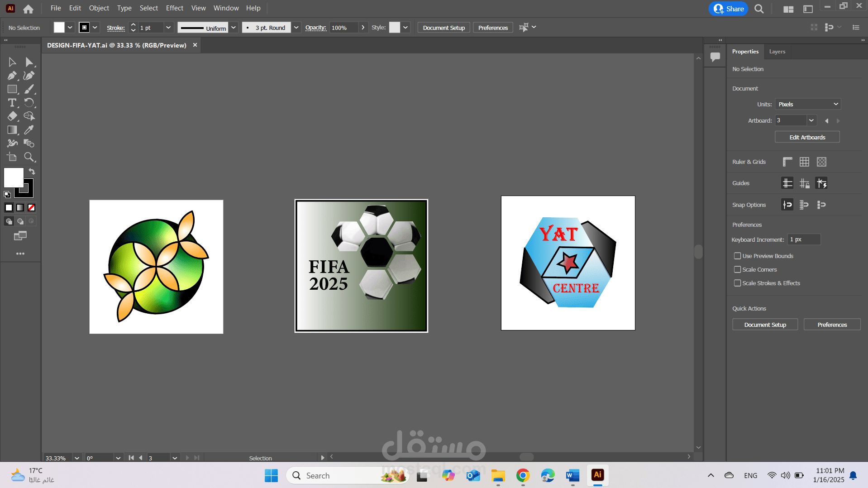Click the Windows Start button

[271, 475]
